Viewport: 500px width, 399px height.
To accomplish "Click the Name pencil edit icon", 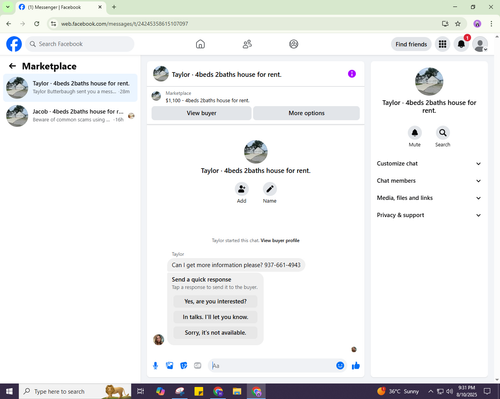I will pos(270,189).
